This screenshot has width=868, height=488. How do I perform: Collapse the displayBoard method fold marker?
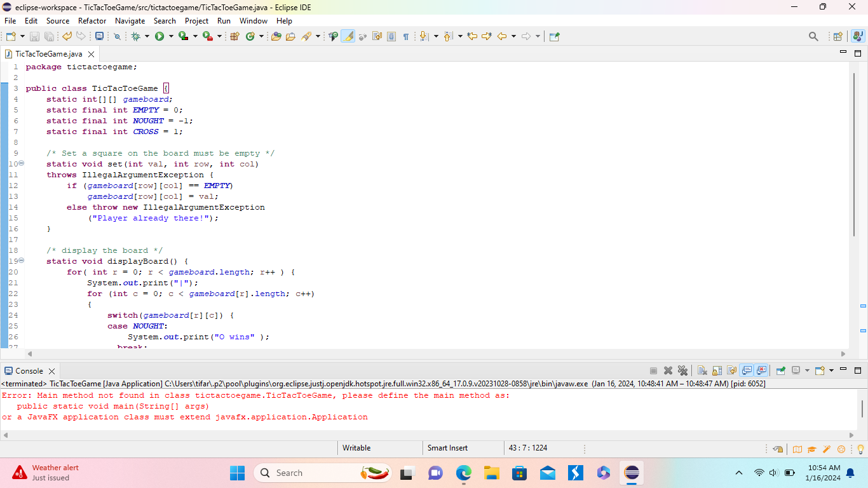click(21, 261)
